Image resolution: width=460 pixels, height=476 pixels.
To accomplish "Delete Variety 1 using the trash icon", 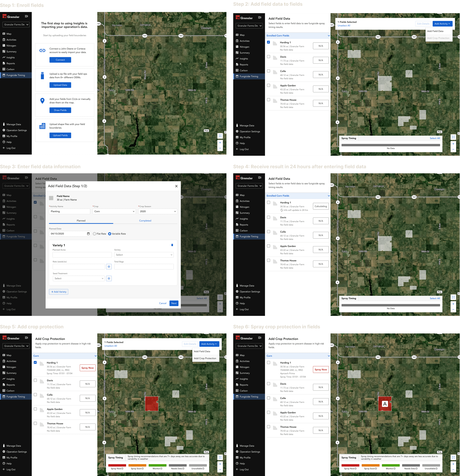I will coord(172,245).
